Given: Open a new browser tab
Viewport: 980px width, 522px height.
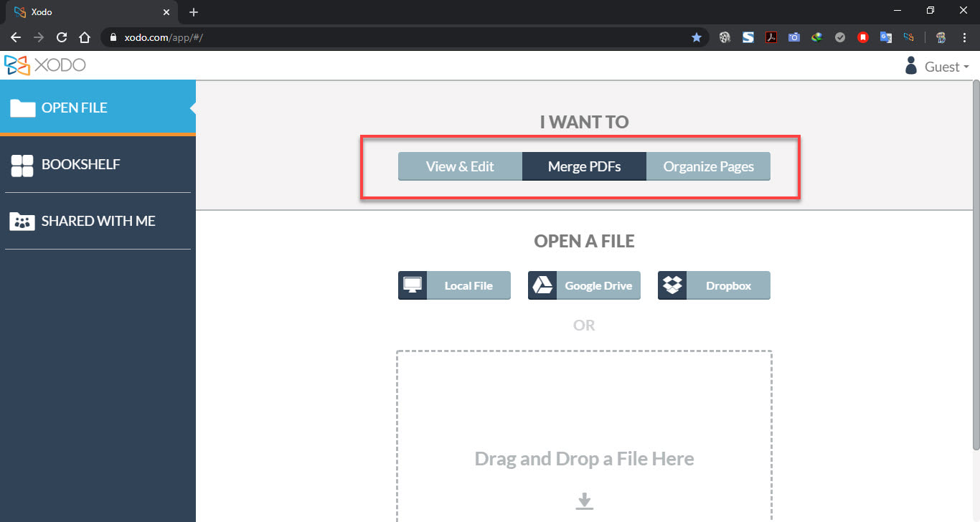Looking at the screenshot, I should pos(194,12).
